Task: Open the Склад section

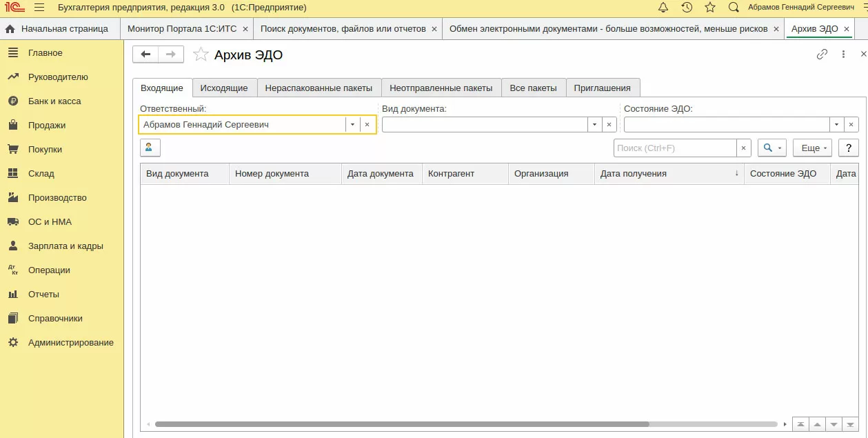Action: pos(61,174)
